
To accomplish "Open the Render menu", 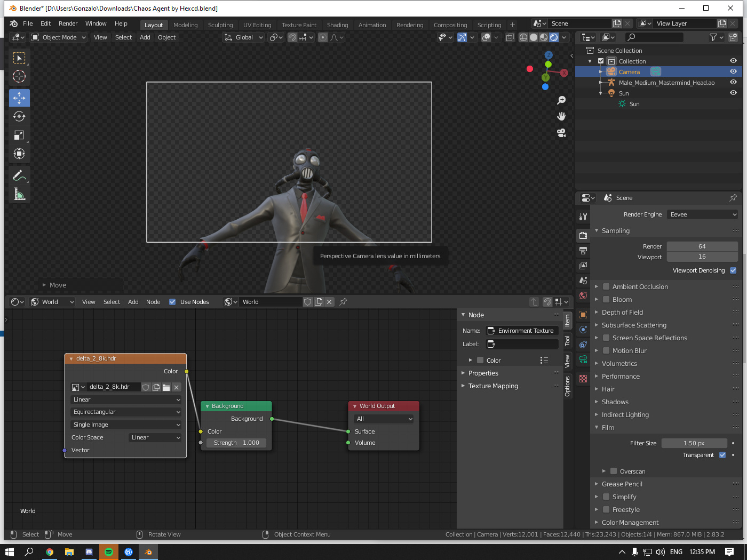I will pyautogui.click(x=68, y=23).
